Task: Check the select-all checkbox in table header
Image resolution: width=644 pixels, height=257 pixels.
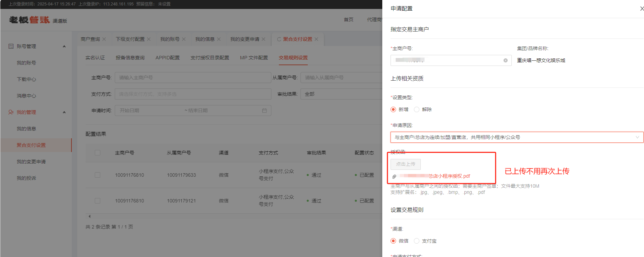Action: click(98, 153)
